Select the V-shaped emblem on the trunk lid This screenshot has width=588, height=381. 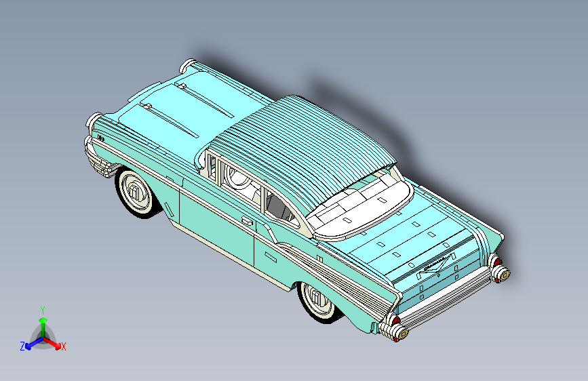[x=437, y=267]
